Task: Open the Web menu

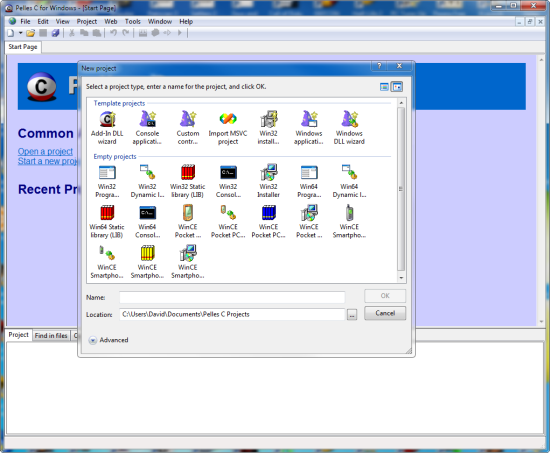Action: click(x=111, y=21)
